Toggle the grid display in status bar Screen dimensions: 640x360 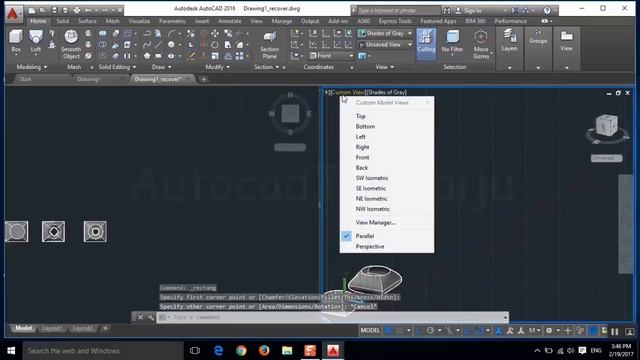coord(388,331)
